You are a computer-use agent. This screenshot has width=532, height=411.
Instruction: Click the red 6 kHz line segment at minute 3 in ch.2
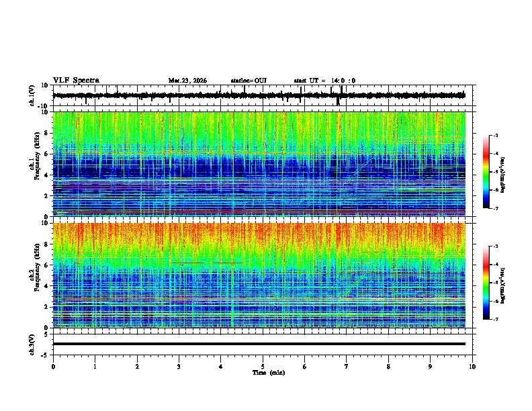point(187,263)
